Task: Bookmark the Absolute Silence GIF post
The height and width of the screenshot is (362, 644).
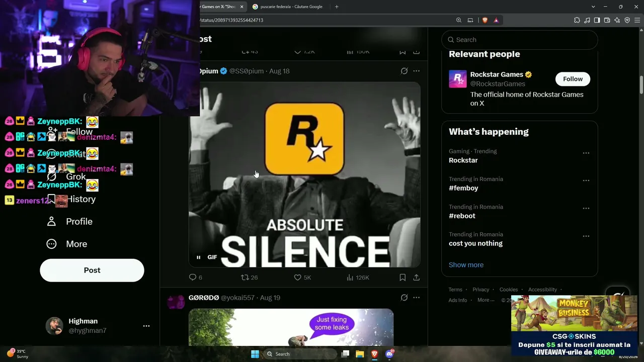Action: point(403,278)
